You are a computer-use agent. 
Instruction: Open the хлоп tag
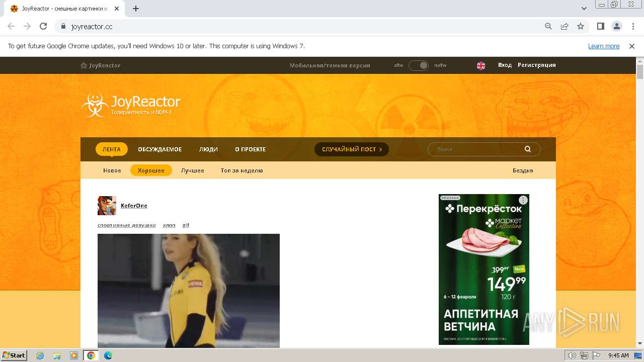169,225
